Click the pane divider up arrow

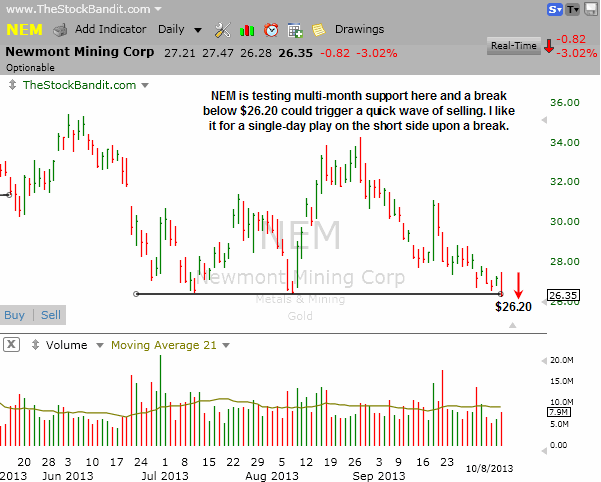click(x=512, y=325)
